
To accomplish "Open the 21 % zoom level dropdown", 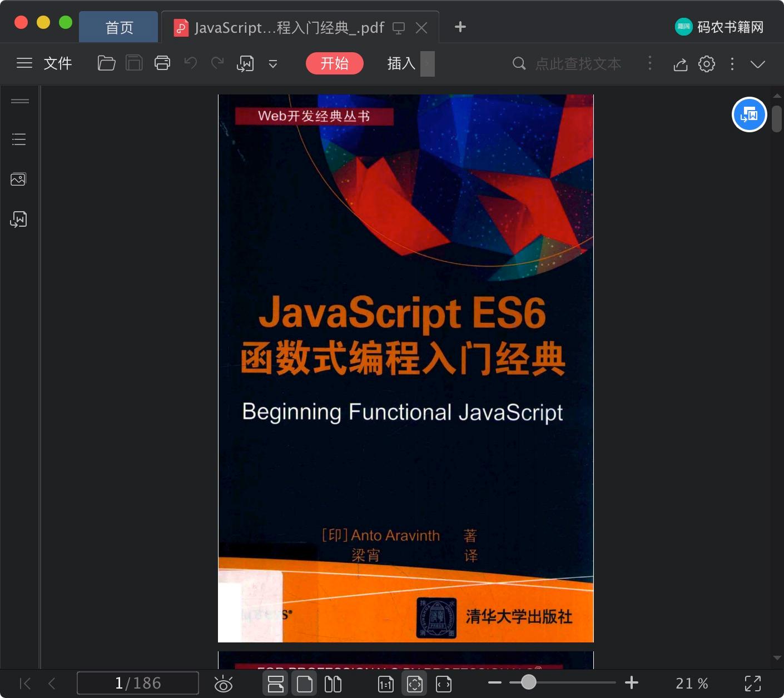I will [692, 684].
